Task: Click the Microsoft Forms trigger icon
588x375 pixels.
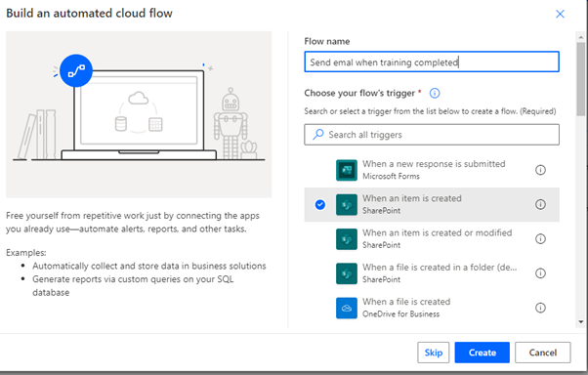Action: [347, 170]
